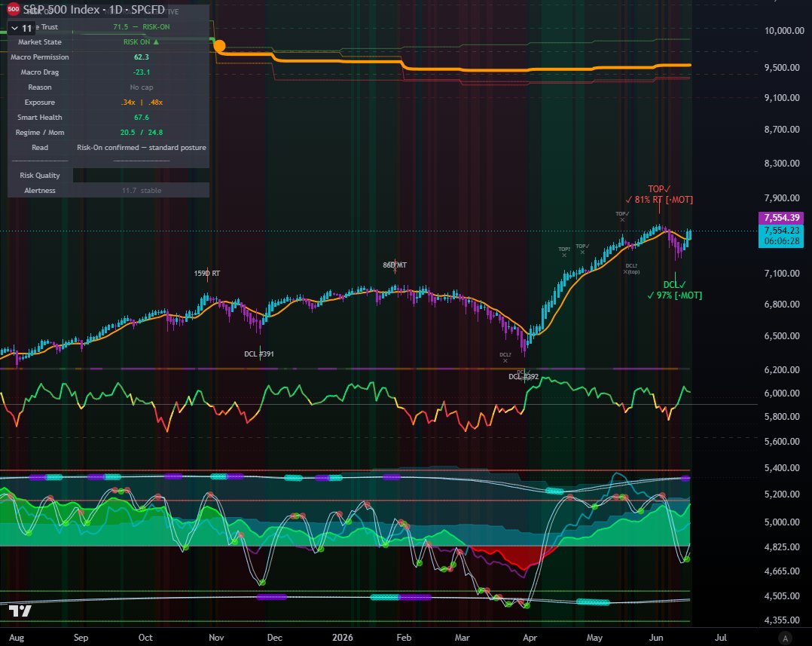Image resolution: width=812 pixels, height=646 pixels.
Task: Click the 86D MT marker label
Action: (x=395, y=265)
